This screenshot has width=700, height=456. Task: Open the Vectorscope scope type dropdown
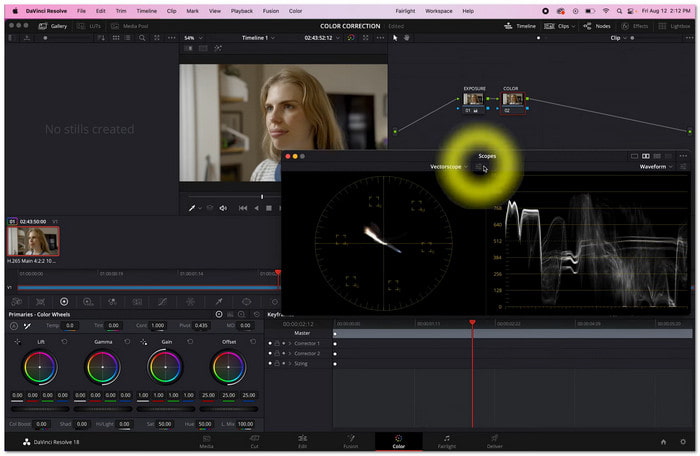tap(449, 167)
